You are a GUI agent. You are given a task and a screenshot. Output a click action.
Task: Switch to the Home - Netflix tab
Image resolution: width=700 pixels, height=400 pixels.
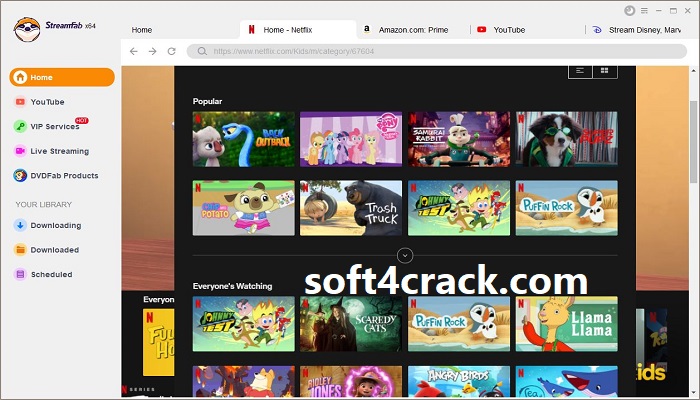coord(298,30)
